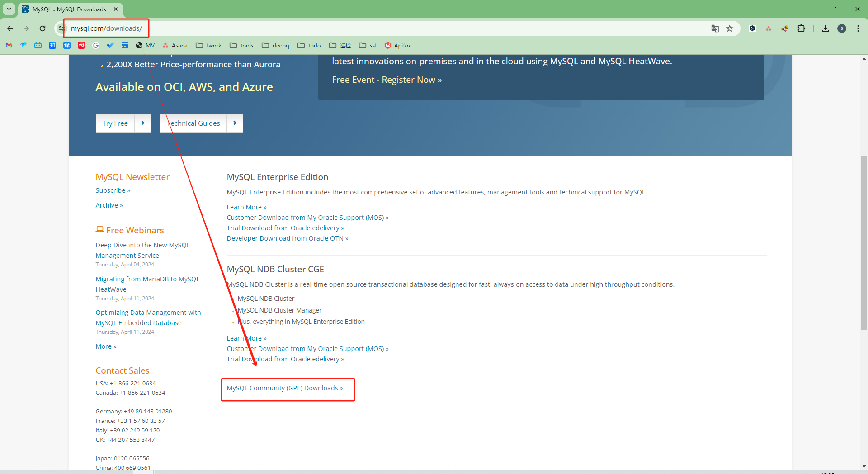The height and width of the screenshot is (474, 868).
Task: Open the tab search dropdown arrow
Action: click(x=9, y=9)
